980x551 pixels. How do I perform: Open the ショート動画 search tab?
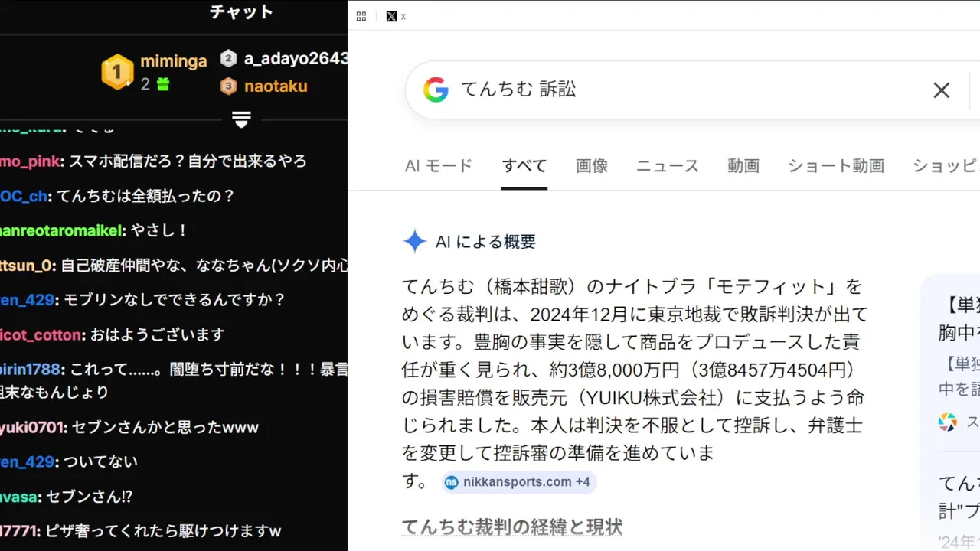836,165
